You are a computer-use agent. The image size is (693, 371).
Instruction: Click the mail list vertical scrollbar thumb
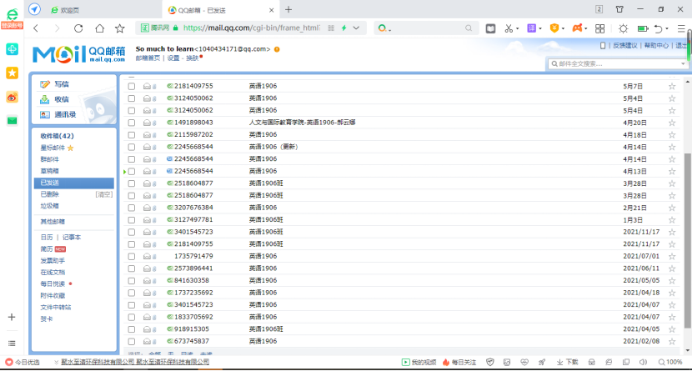(x=687, y=241)
